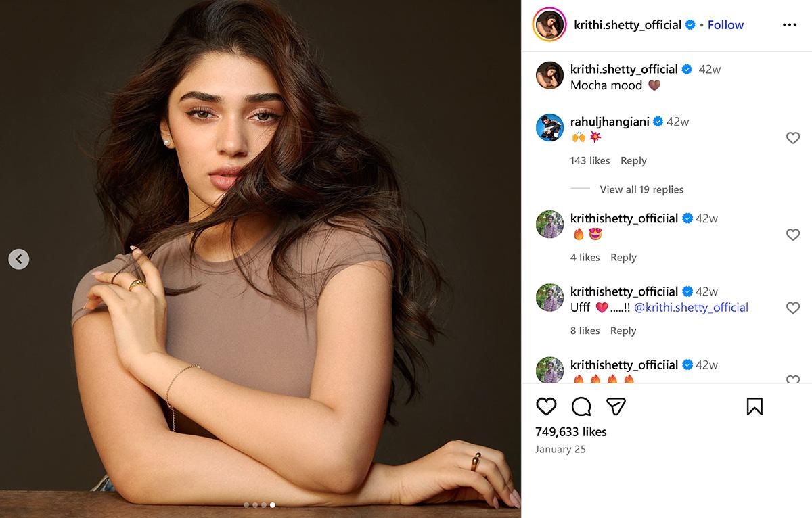812x518 pixels.
Task: Click the verified badge in post header
Action: click(x=691, y=25)
